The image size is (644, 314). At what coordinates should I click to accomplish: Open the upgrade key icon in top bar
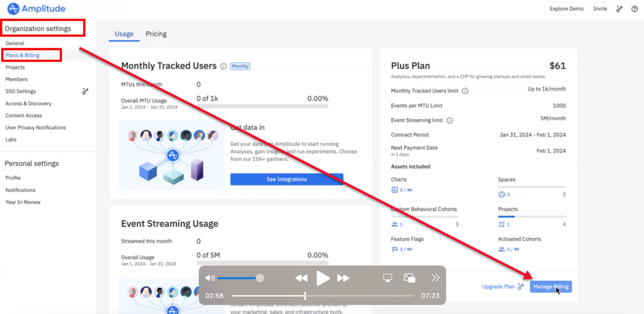[x=619, y=9]
